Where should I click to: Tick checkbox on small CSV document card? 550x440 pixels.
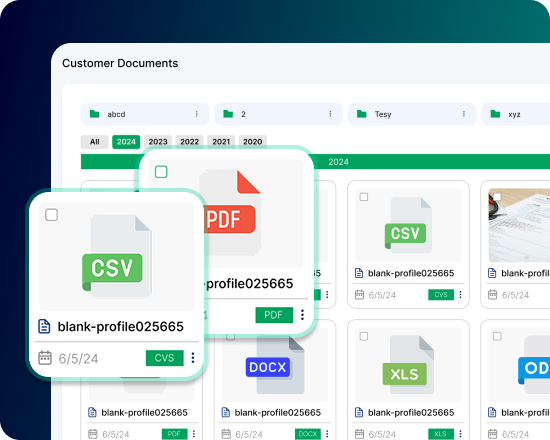[364, 197]
